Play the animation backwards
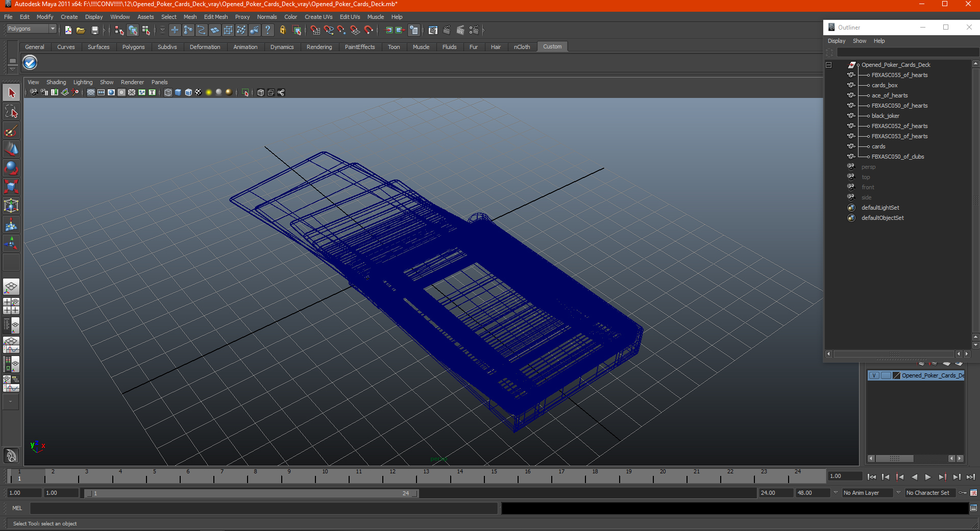 tap(914, 477)
